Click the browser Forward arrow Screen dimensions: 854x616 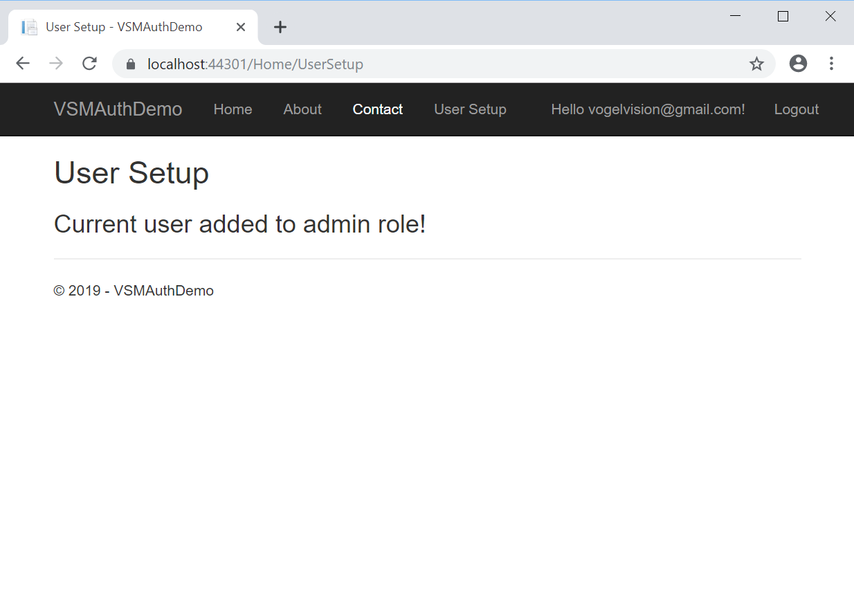[56, 64]
